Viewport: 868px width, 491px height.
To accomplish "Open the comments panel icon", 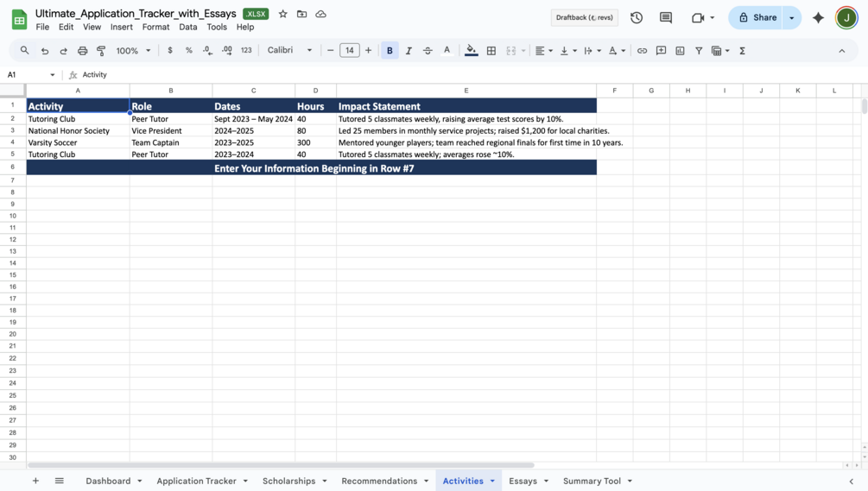I will click(x=666, y=18).
